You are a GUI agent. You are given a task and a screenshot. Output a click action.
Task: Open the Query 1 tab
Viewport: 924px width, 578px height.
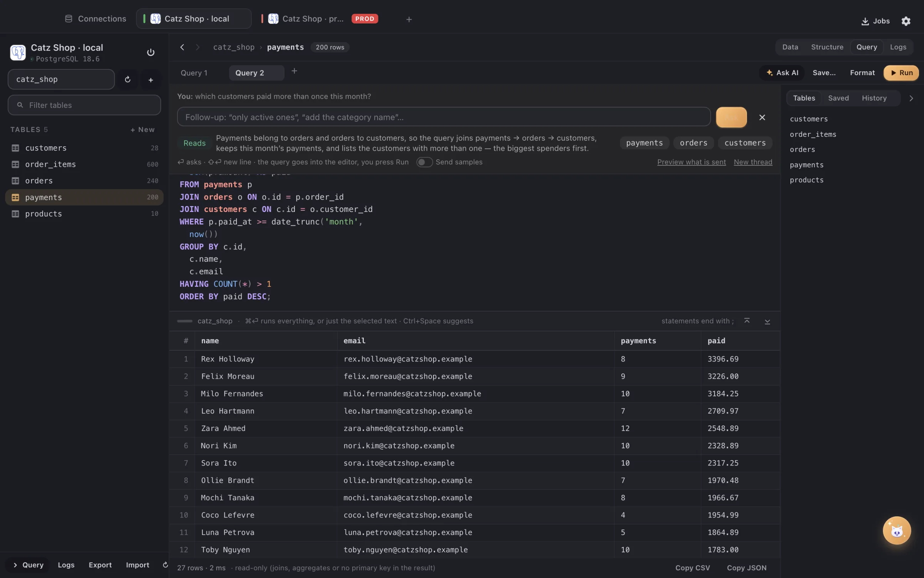[194, 73]
